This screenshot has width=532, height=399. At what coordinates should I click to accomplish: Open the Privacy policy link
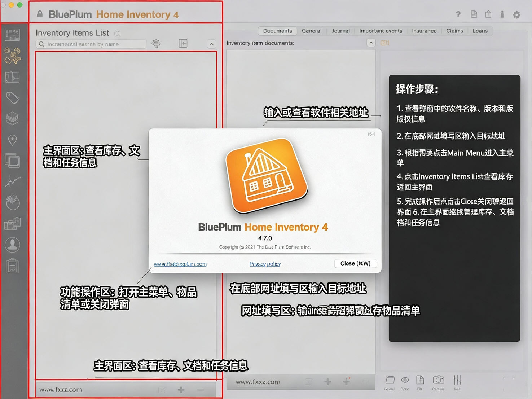(x=265, y=264)
